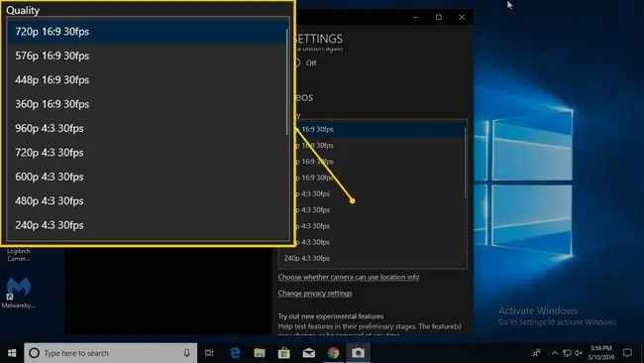Show hidden system tray icons
Viewport: 644px width, 363px height.
[555, 353]
